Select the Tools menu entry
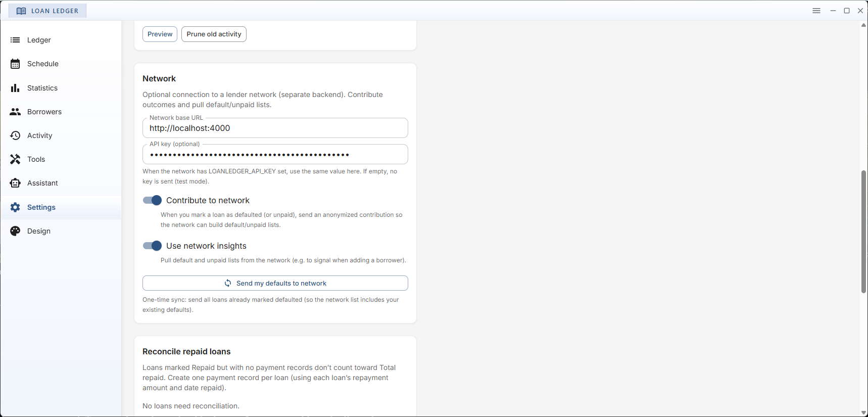The width and height of the screenshot is (868, 417). [x=61, y=159]
